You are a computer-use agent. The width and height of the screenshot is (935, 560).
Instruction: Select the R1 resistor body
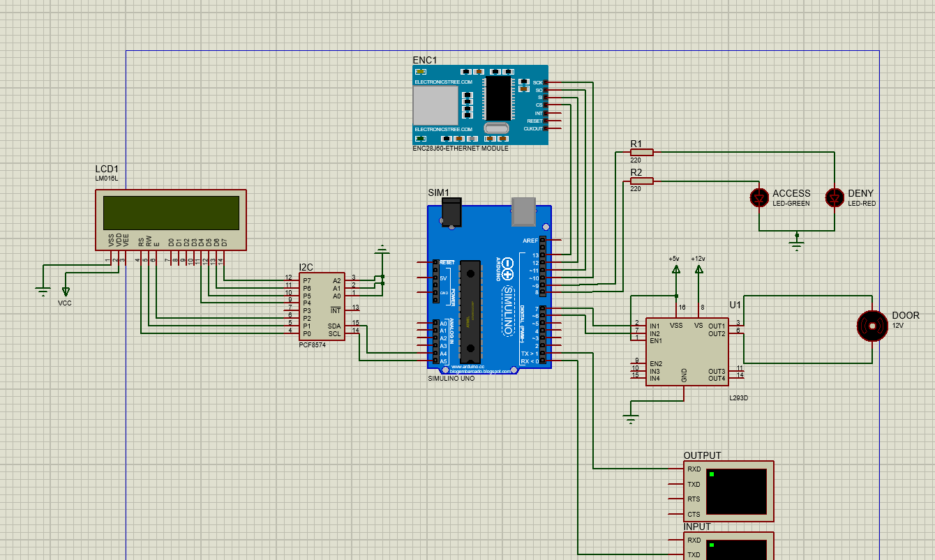point(641,152)
